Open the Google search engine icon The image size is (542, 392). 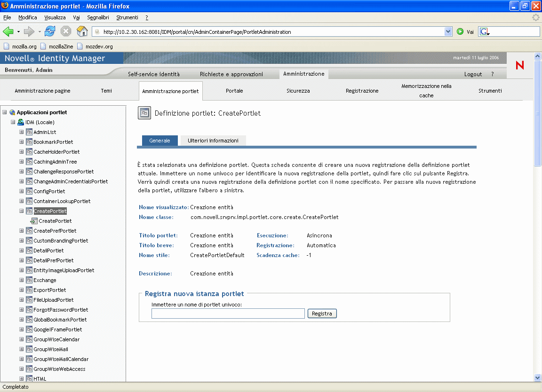485,32
